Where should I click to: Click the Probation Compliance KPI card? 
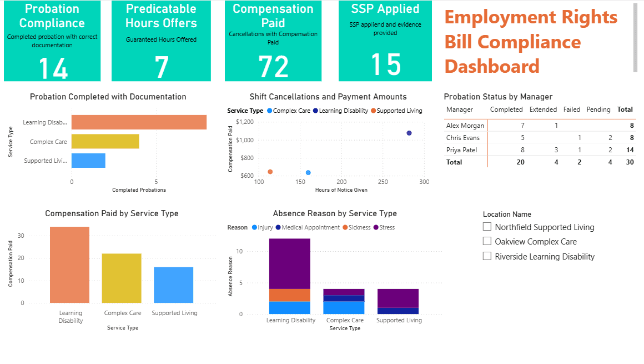coord(52,39)
